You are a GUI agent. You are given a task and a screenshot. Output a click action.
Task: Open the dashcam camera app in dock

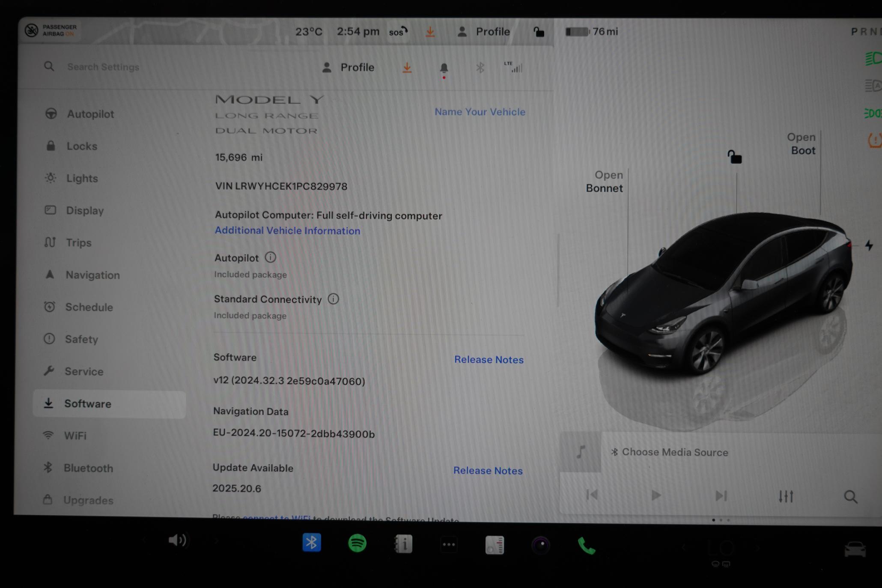click(540, 546)
